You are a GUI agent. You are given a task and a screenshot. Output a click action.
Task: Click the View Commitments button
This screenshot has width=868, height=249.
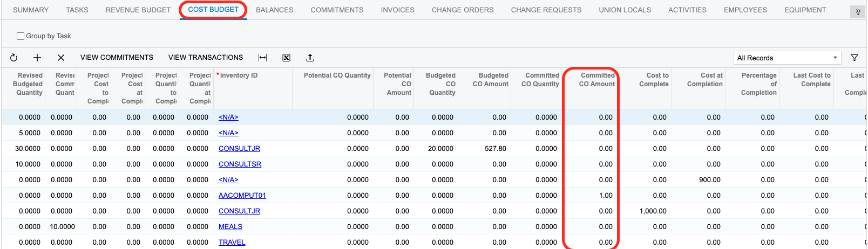point(117,57)
